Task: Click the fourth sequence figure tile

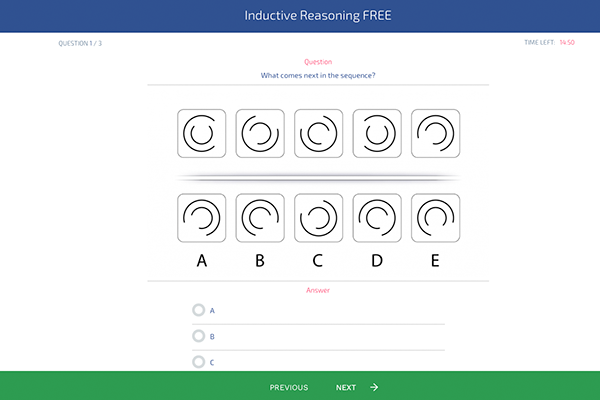Action: 377,133
